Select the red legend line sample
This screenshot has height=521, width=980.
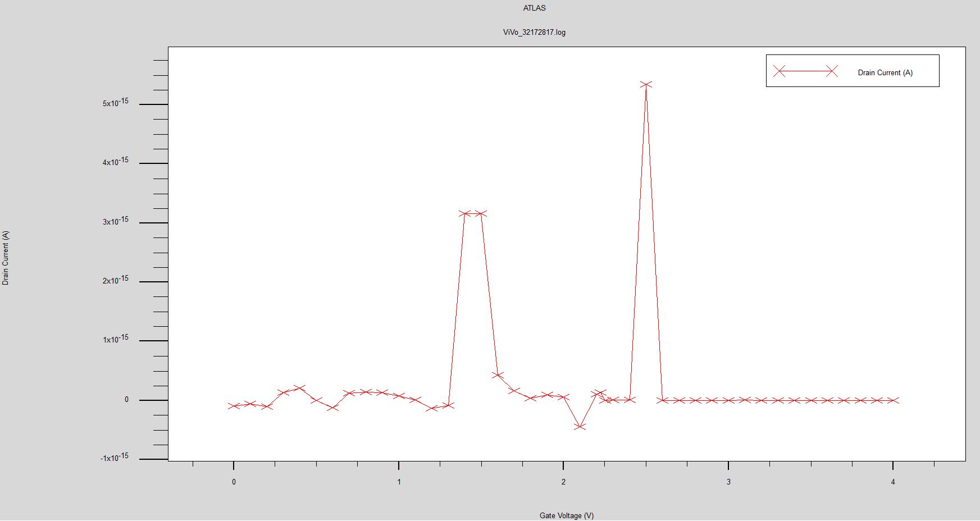806,71
